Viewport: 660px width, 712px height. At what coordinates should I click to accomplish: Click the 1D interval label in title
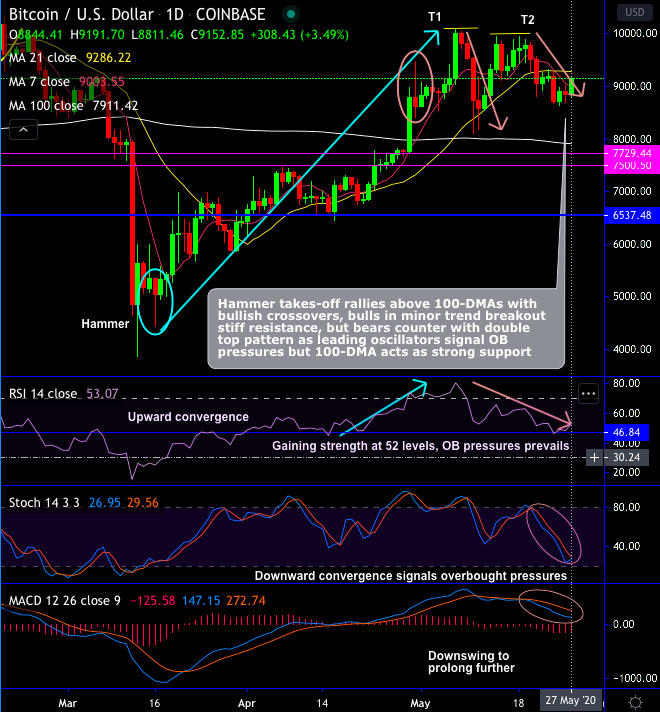coord(174,15)
